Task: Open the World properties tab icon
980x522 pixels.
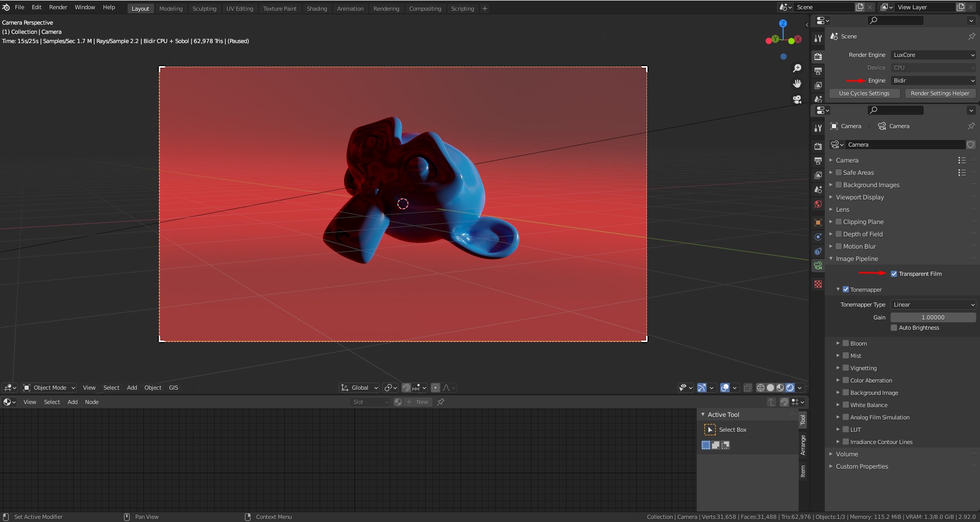Action: coord(818,204)
